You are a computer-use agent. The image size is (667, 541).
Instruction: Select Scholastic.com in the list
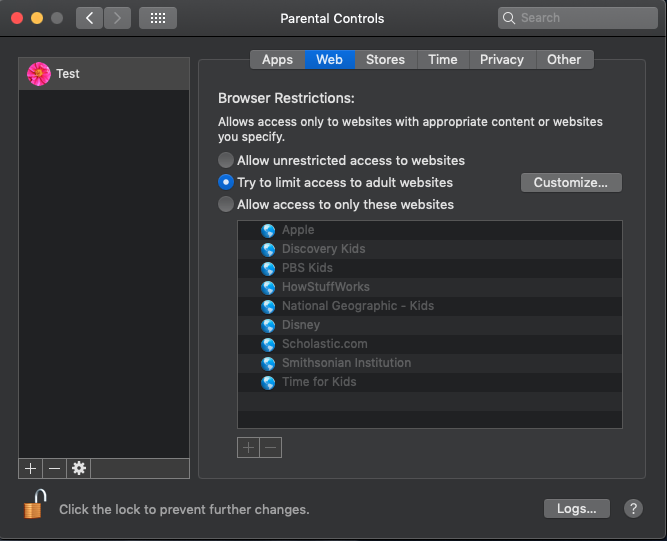430,344
